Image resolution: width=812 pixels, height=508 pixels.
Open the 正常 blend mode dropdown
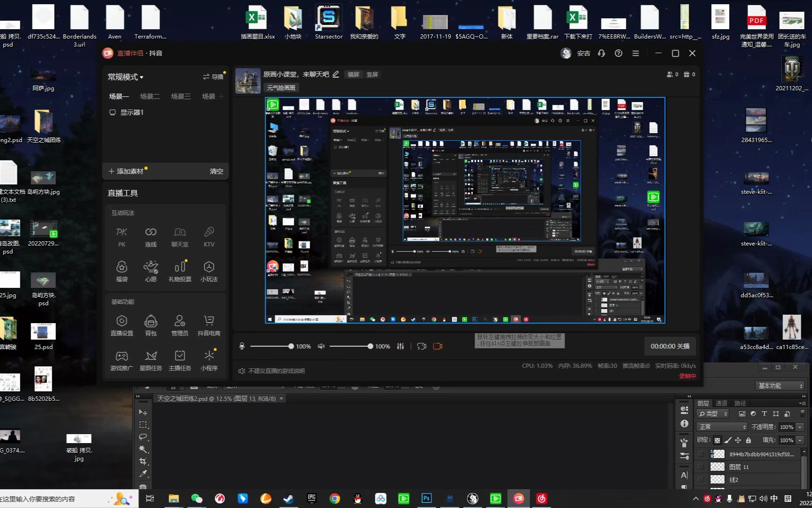coord(721,427)
